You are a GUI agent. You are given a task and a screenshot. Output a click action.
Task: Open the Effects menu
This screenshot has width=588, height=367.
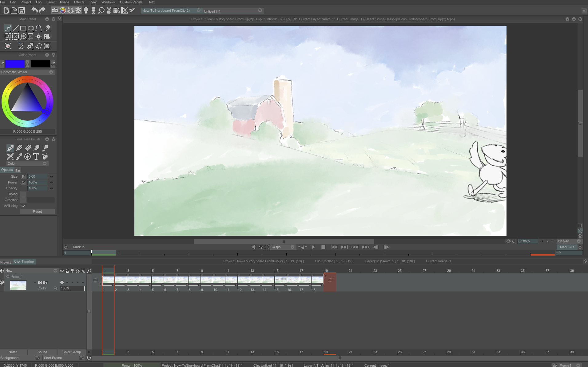click(x=79, y=2)
